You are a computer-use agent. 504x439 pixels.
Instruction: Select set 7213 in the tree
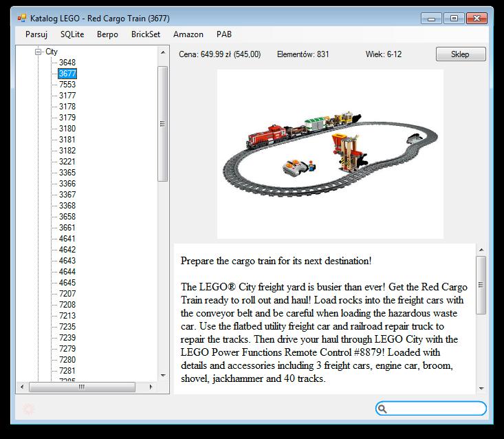[67, 316]
